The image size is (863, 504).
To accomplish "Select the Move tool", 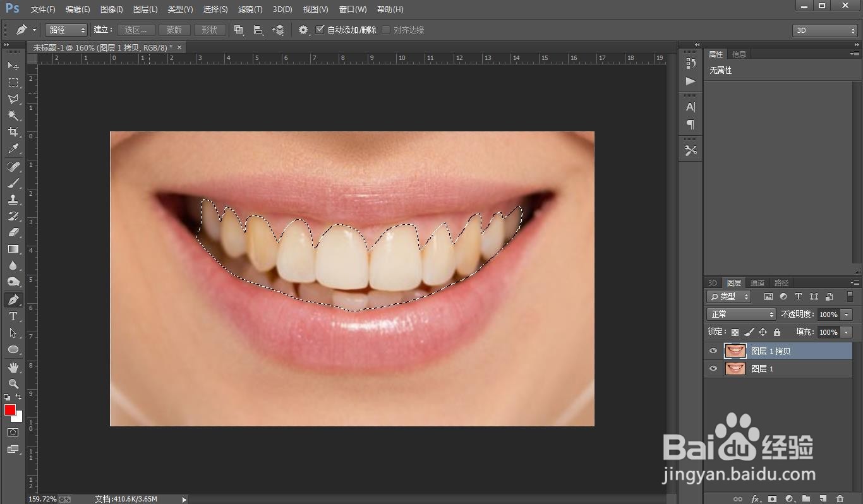I will (x=13, y=66).
